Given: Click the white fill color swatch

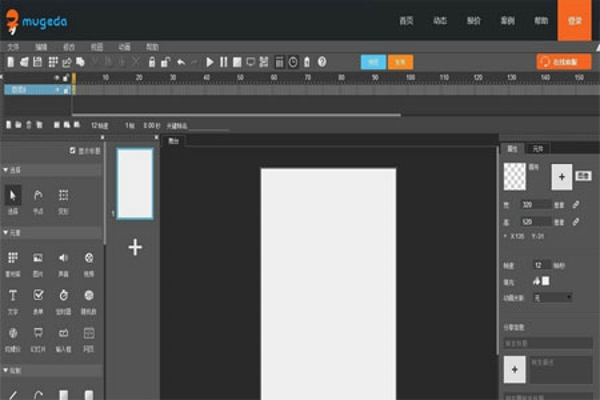Looking at the screenshot, I should point(545,281).
